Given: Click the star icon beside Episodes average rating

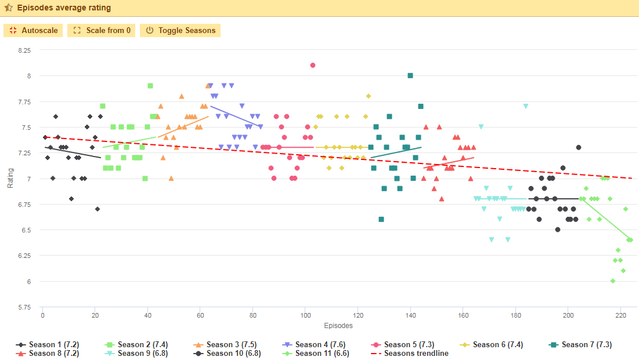Looking at the screenshot, I should 9,8.
